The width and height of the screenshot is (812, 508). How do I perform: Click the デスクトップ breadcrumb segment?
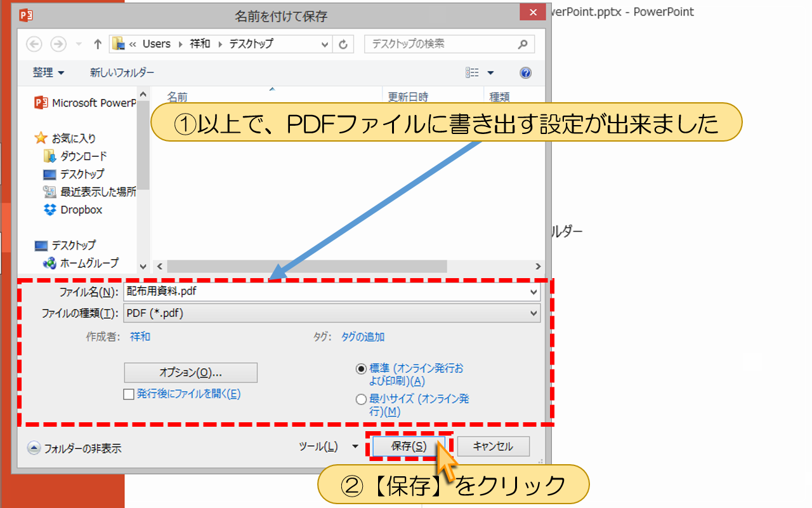coord(251,44)
